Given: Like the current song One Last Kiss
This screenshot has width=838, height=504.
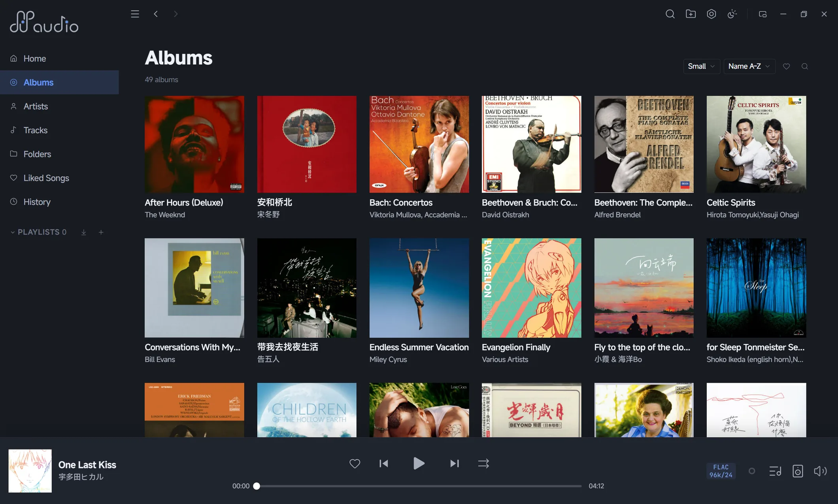Looking at the screenshot, I should (x=355, y=463).
